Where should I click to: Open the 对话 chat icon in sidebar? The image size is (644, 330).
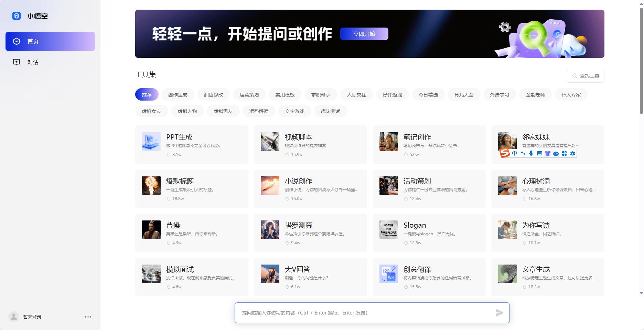17,62
